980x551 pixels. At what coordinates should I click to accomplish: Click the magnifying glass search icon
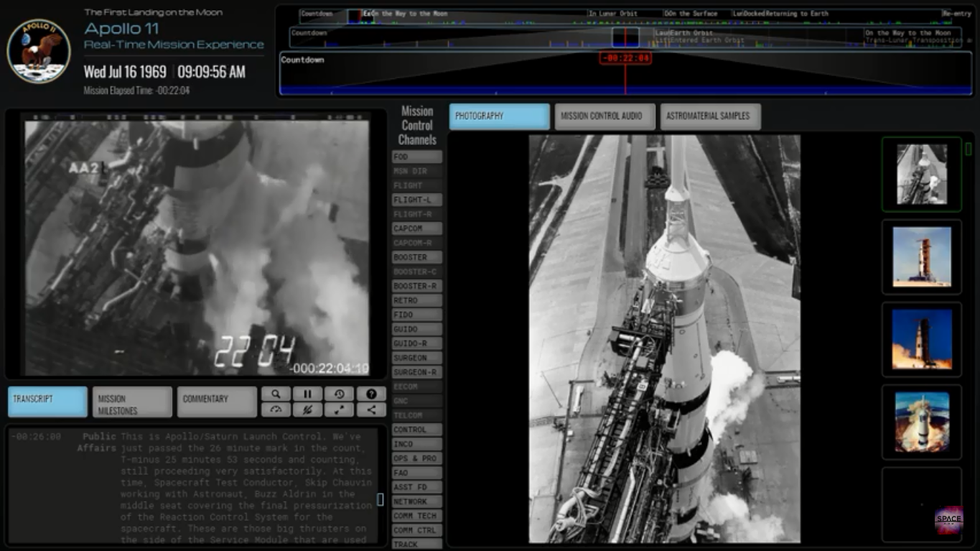pyautogui.click(x=276, y=394)
